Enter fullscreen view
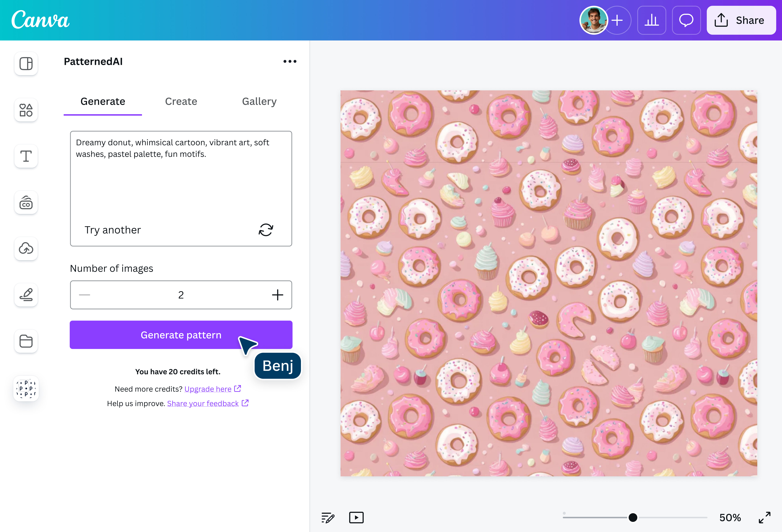The height and width of the screenshot is (532, 782). [765, 518]
